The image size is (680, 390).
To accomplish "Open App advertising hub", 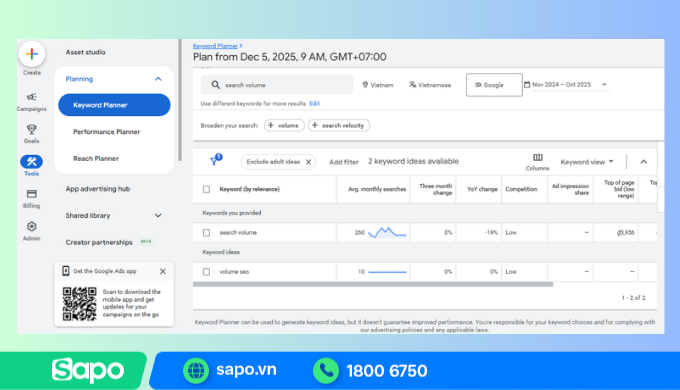I will coord(98,189).
